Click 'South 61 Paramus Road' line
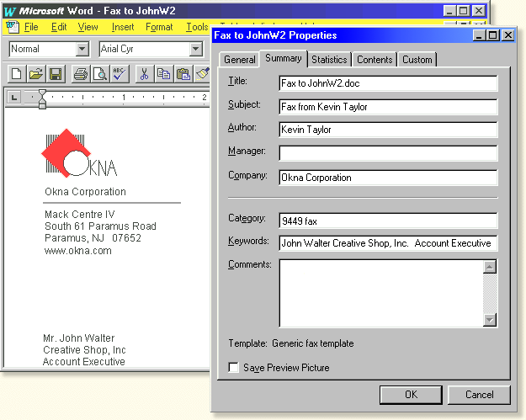526x420 pixels. [100, 226]
